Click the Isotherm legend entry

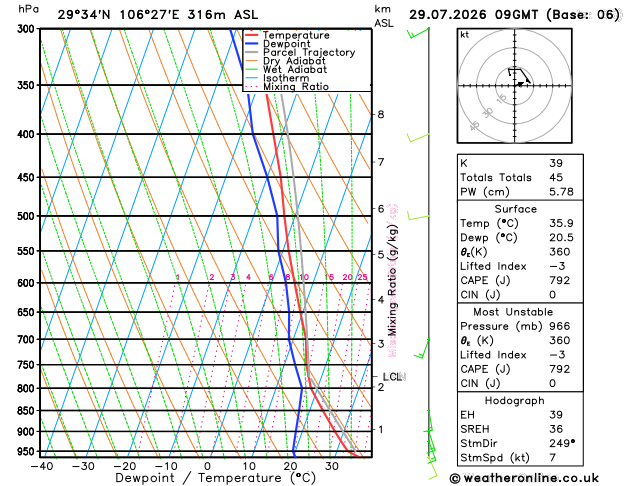tap(277, 78)
